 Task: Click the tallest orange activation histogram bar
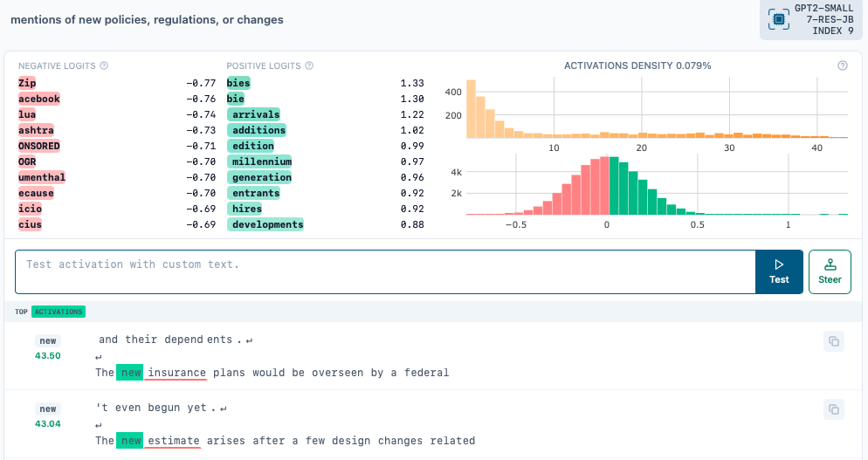click(471, 109)
